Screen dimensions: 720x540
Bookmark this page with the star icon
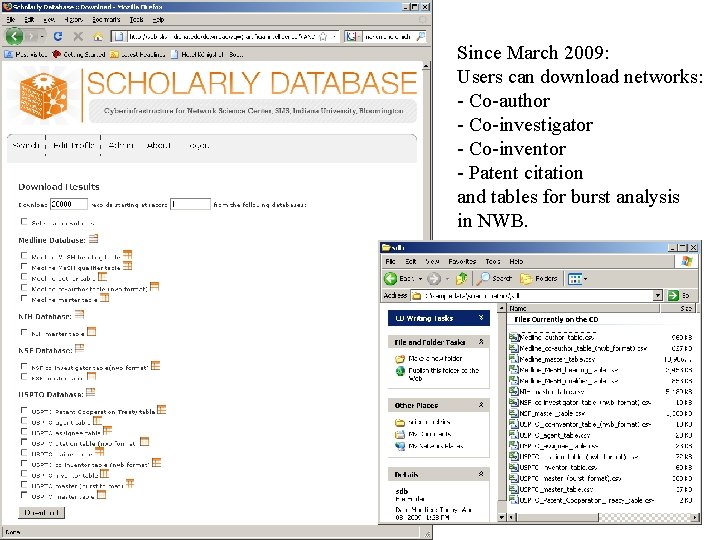pyautogui.click(x=323, y=36)
